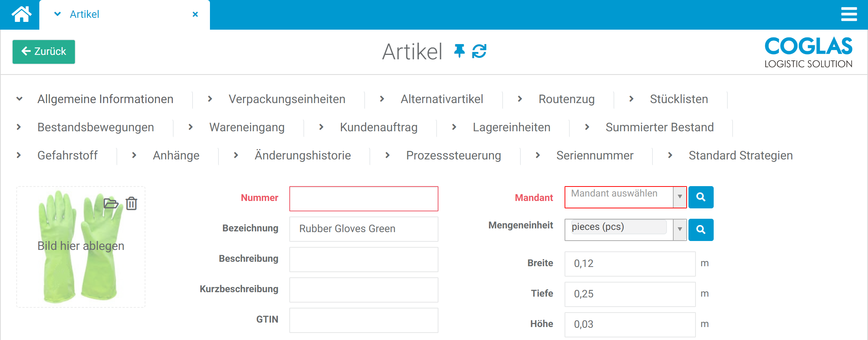
Task: Pin the Artikel page
Action: tap(459, 51)
